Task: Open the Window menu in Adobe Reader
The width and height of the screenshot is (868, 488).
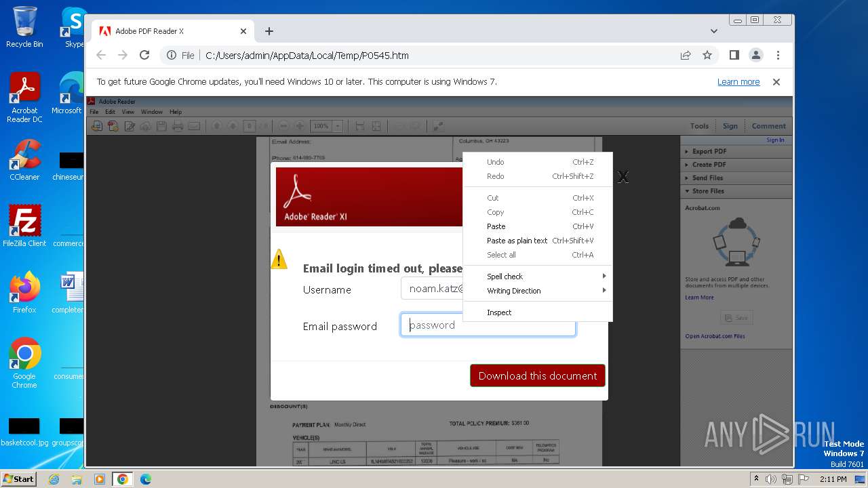Action: pos(151,112)
